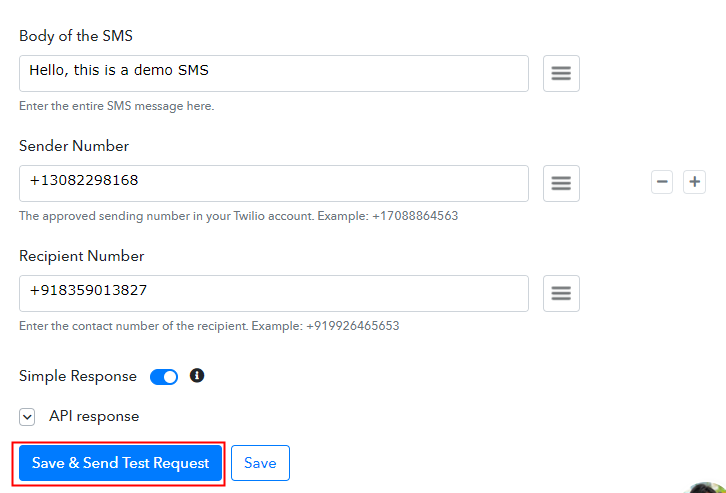
Task: Click the Recipient Number label
Action: [81, 256]
